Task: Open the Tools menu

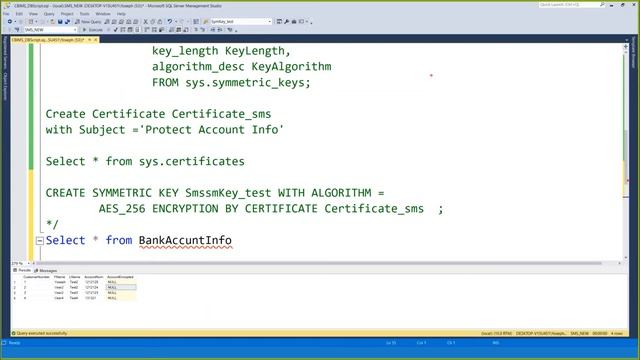Action: [84, 14]
